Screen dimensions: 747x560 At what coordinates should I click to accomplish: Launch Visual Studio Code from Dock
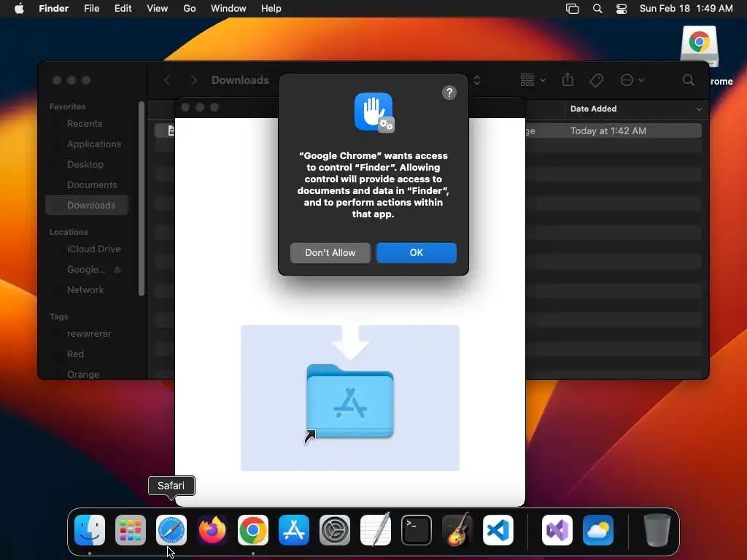point(498,530)
